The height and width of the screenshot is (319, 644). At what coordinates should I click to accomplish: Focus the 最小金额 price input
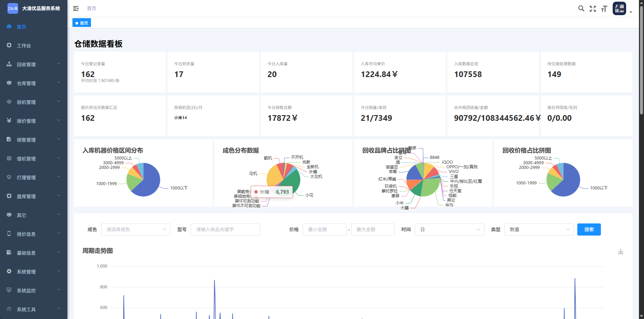[325, 229]
